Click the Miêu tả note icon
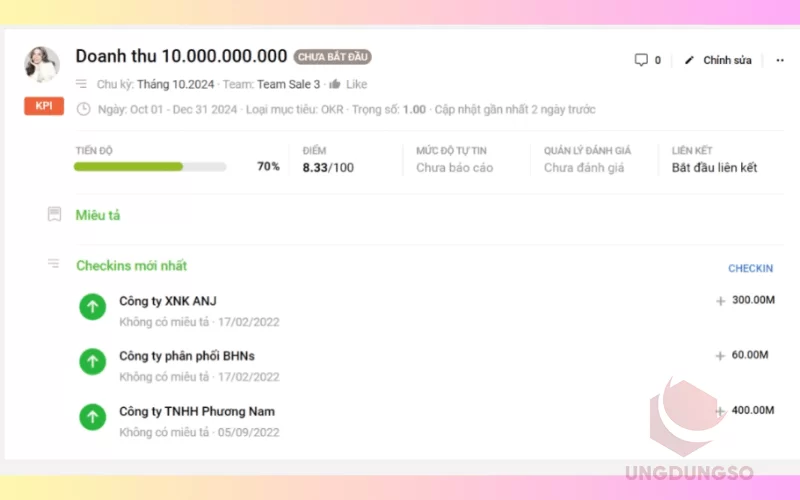 [x=55, y=214]
